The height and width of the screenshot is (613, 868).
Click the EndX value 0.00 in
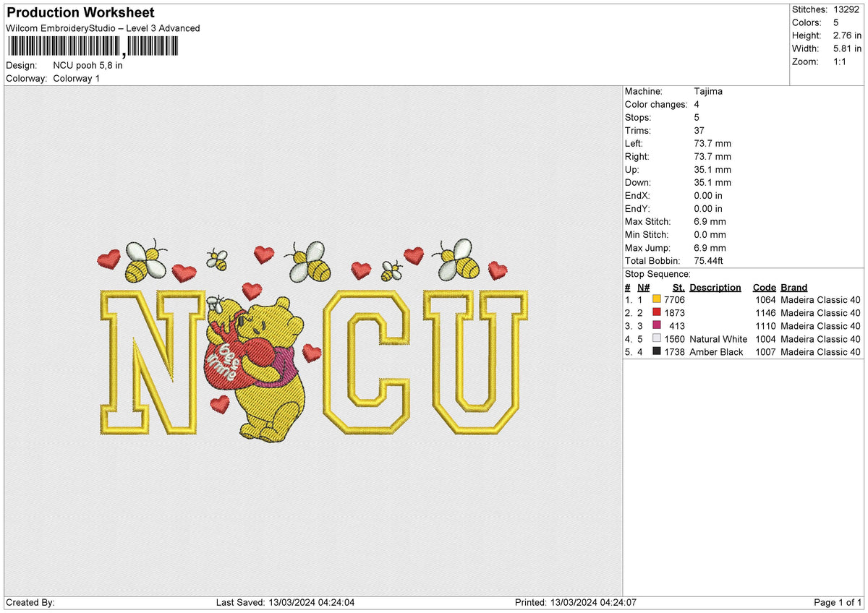pyautogui.click(x=708, y=195)
